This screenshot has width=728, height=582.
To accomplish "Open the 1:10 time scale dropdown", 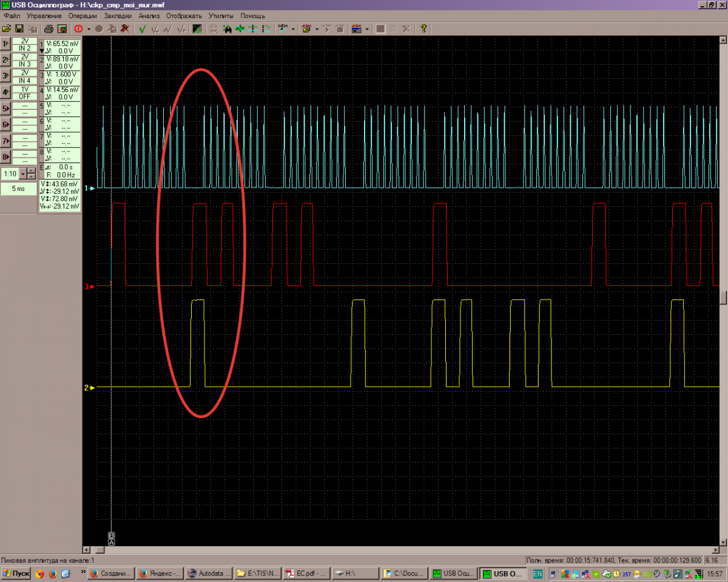I will 23,174.
